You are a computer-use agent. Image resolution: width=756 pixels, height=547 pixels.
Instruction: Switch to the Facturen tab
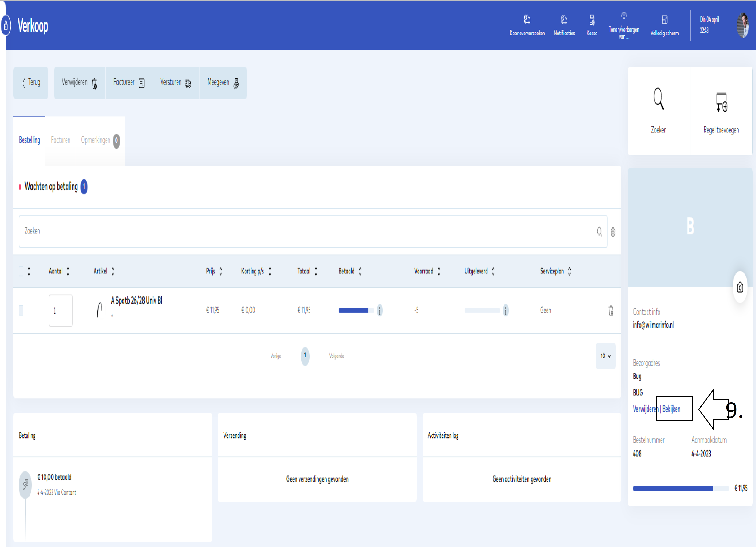tap(60, 140)
